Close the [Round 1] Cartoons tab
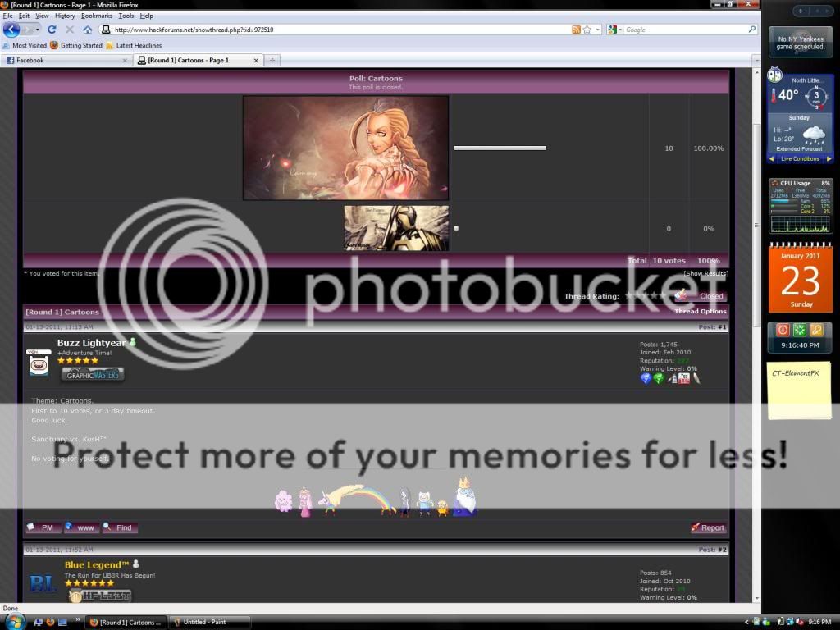 [x=256, y=61]
